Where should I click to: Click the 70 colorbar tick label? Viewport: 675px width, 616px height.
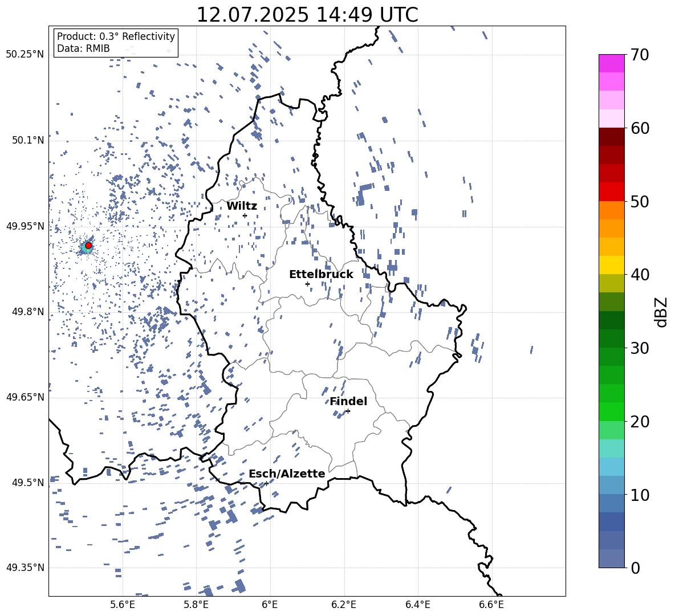coord(640,55)
